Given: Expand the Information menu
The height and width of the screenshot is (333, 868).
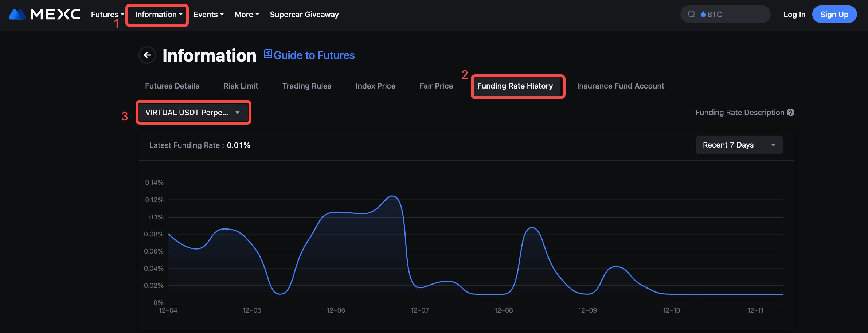Looking at the screenshot, I should pos(159,15).
